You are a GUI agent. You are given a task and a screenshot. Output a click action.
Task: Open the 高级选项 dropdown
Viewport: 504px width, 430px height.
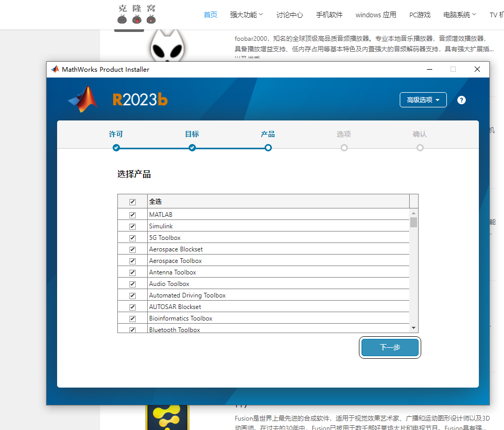pos(423,100)
